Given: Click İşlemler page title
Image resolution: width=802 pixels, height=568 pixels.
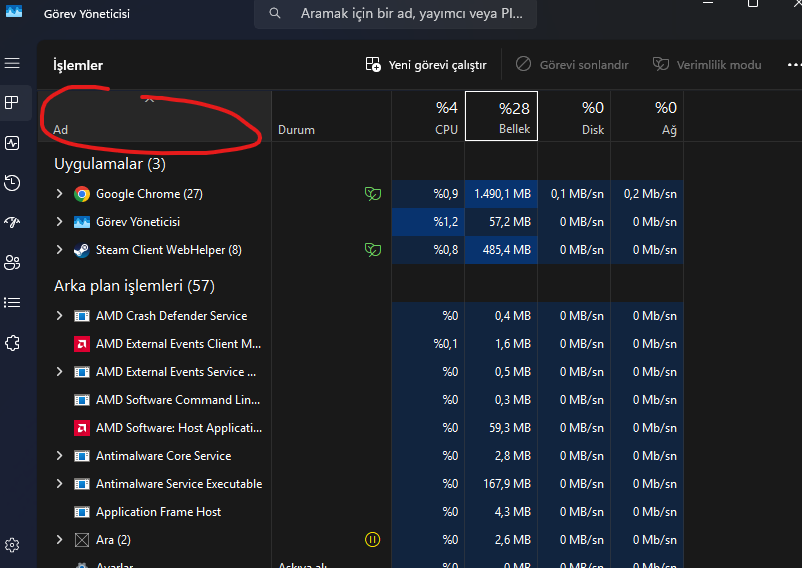Looking at the screenshot, I should coord(78,65).
